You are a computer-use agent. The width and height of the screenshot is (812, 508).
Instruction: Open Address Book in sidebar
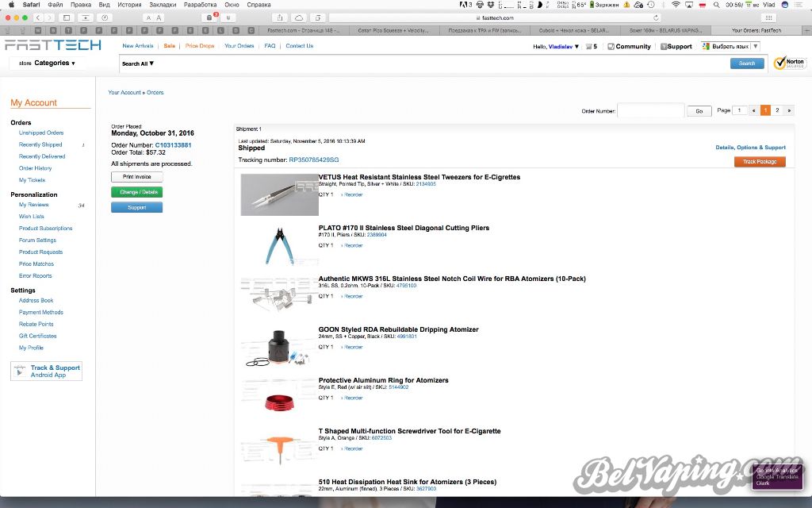[x=36, y=301]
